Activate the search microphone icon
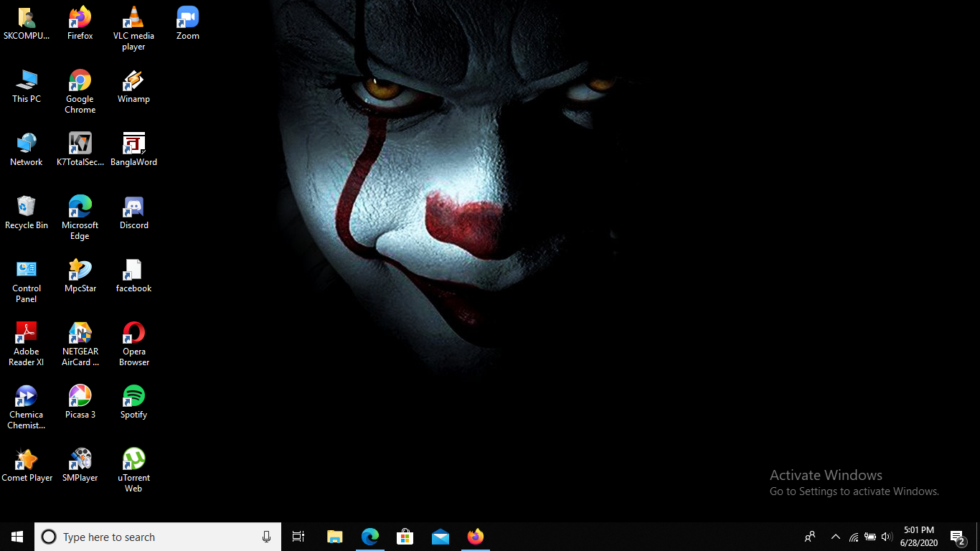Viewport: 980px width, 551px height. coord(267,537)
